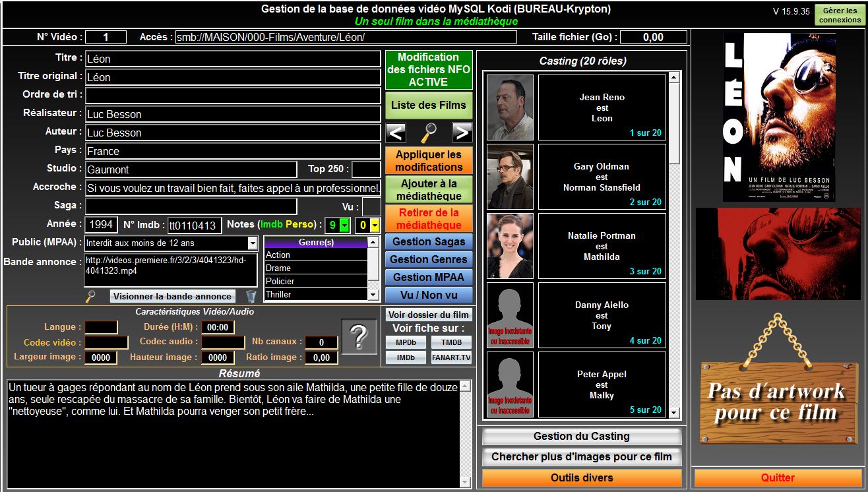Viewport: 868px width, 492px height.
Task: Open the personal rating dropdown
Action: pos(375,226)
